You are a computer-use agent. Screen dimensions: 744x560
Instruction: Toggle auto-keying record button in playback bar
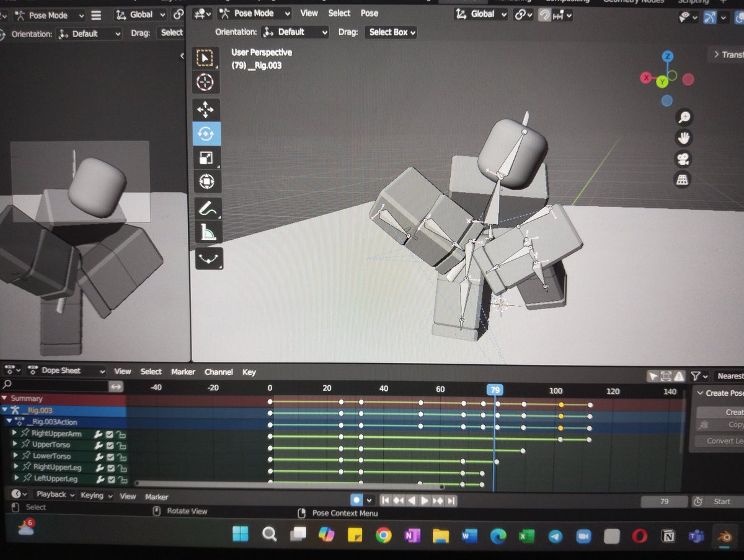356,500
